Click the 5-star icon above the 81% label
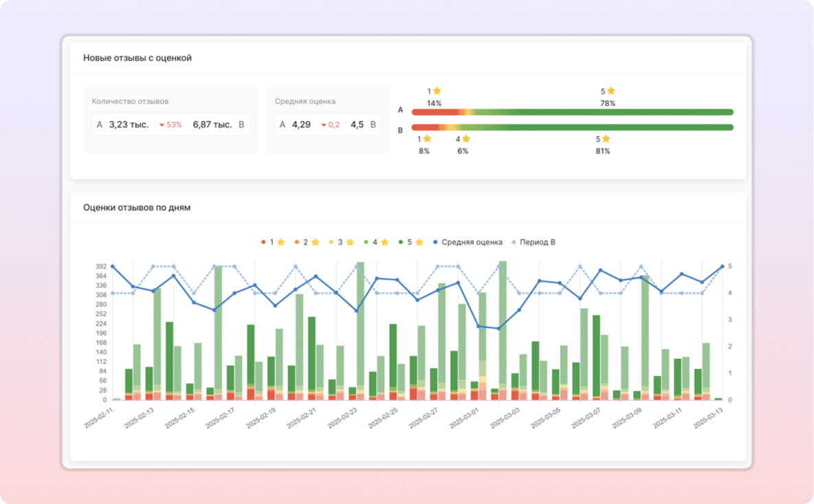Viewport: 814px width, 504px height. pyautogui.click(x=606, y=139)
